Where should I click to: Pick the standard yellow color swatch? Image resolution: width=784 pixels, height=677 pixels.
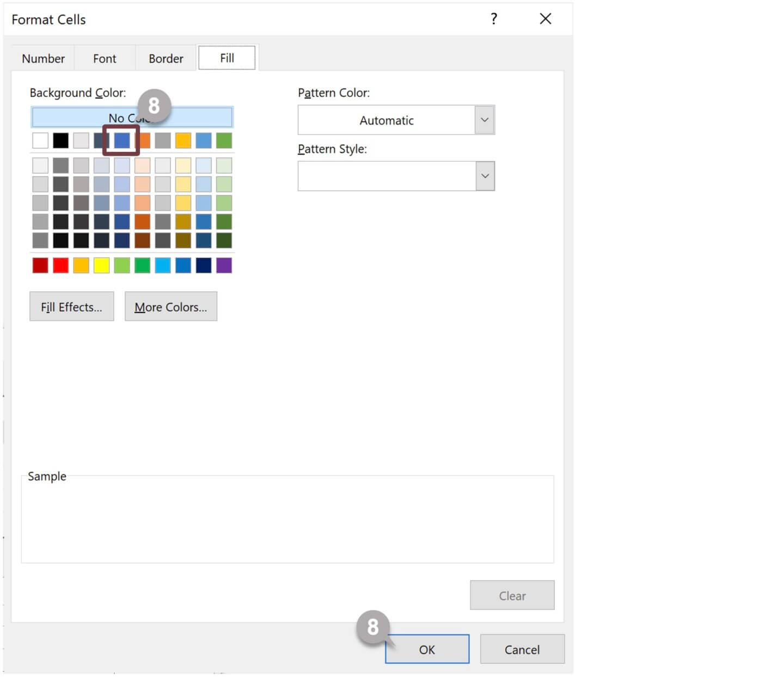[101, 265]
